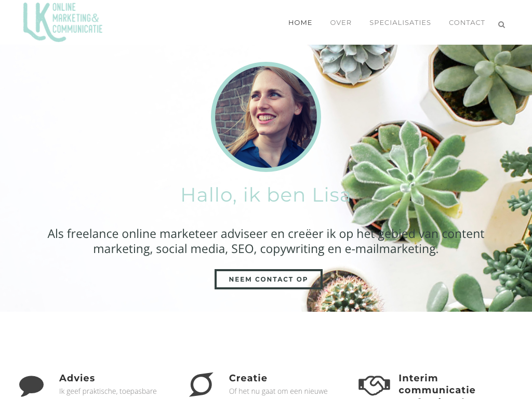This screenshot has width=532, height=399.
Task: Open the search magnifier icon
Action: point(501,25)
